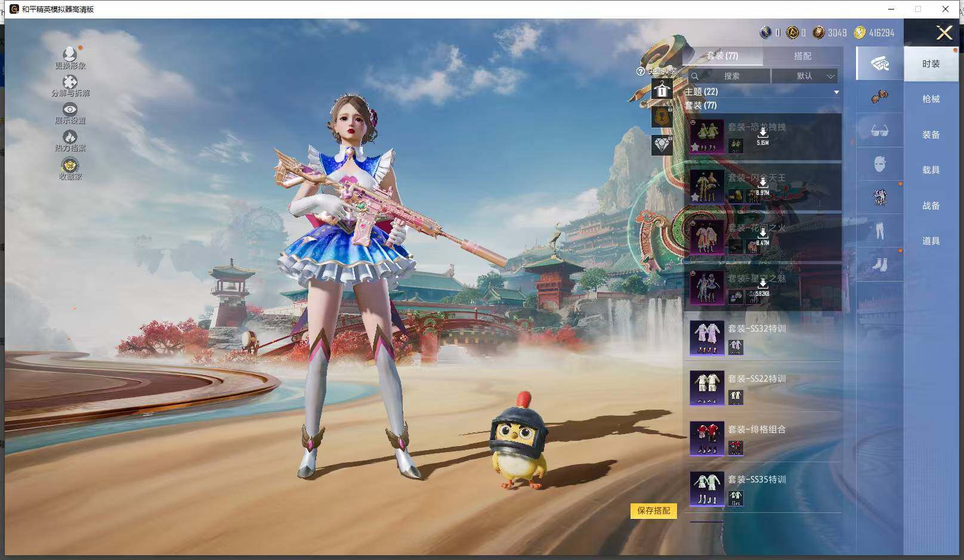The height and width of the screenshot is (560, 964).
Task: Select wardrobe preset hanger slot 1
Action: [662, 90]
